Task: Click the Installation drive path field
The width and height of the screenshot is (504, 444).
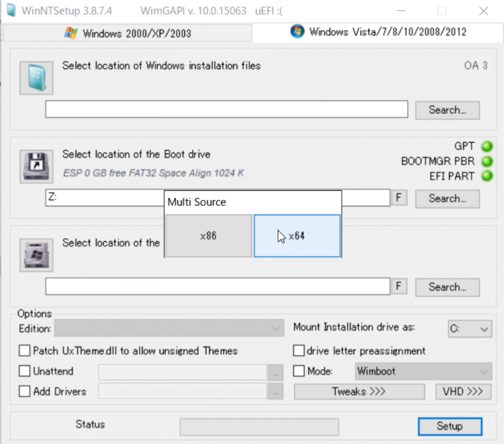Action: 218,286
